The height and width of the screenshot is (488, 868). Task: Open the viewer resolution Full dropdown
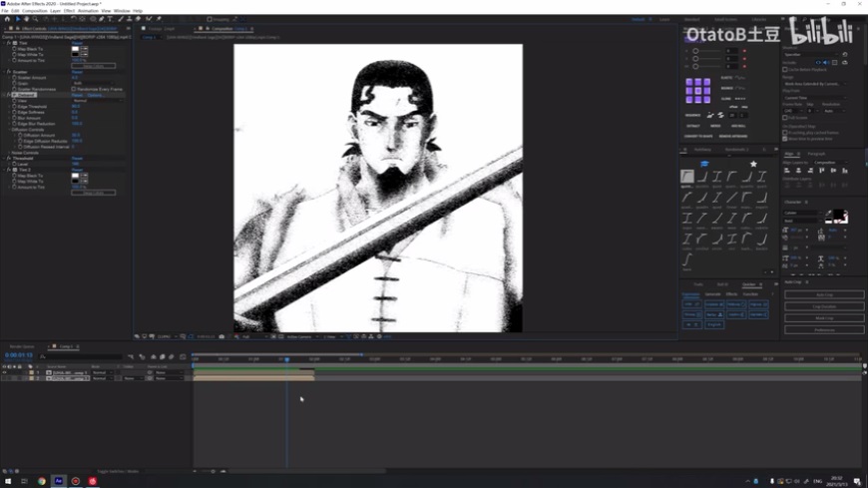[253, 336]
